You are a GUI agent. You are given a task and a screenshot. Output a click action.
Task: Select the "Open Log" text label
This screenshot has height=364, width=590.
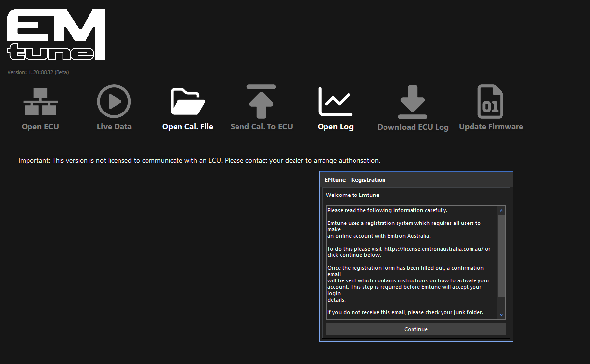(335, 127)
